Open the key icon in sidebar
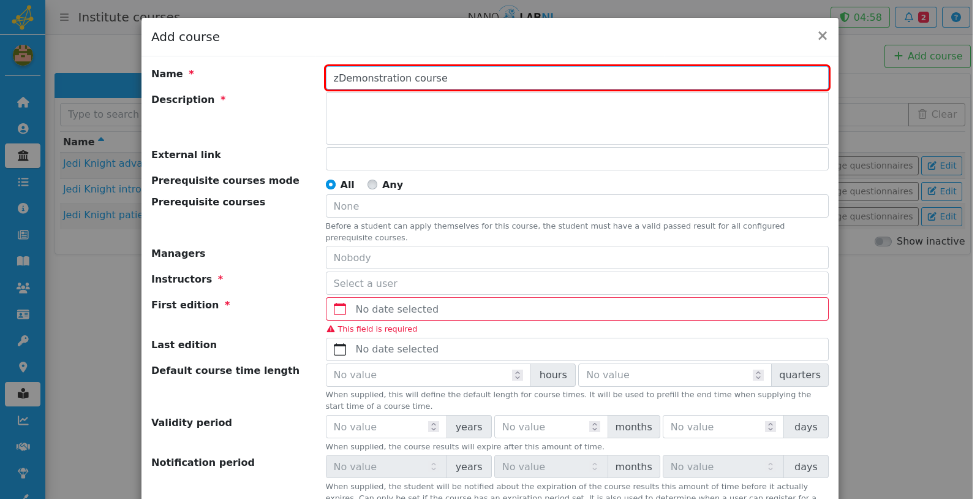The height and width of the screenshot is (499, 980). (x=23, y=341)
